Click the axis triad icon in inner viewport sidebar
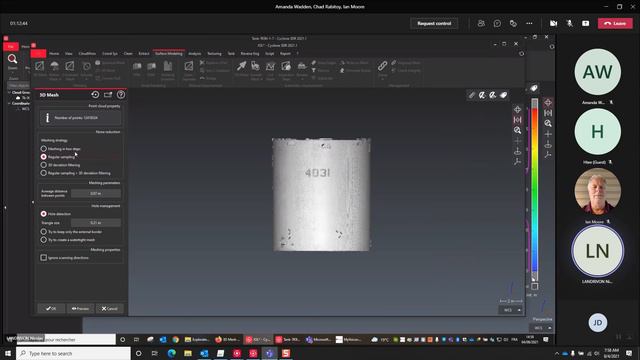The image size is (640, 360). coord(518,162)
